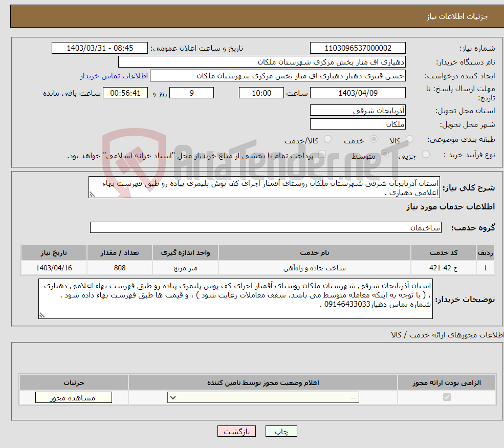Click the delivery province field آذربایجان شرقی
Viewport: 504px width, 448px height.
click(x=358, y=110)
